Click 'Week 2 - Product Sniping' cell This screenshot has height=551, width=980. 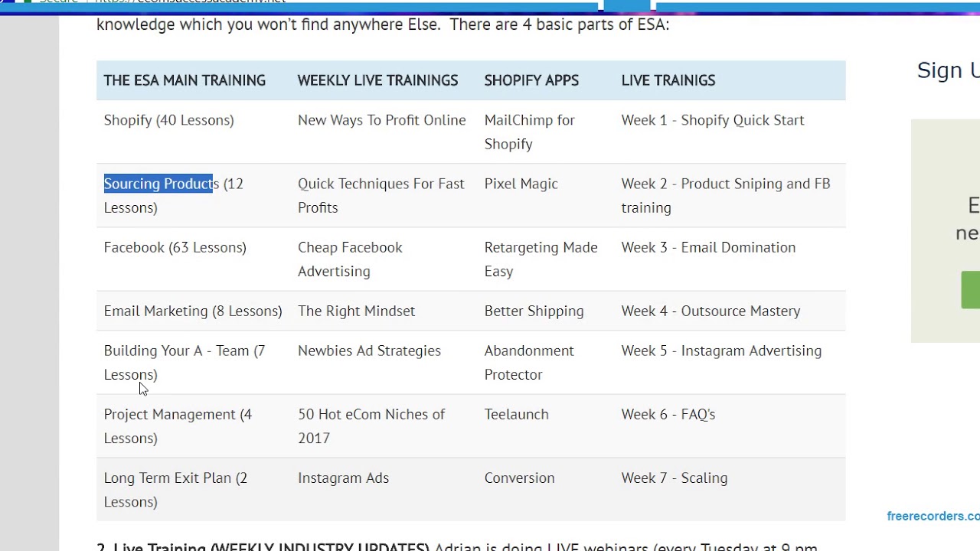point(726,195)
